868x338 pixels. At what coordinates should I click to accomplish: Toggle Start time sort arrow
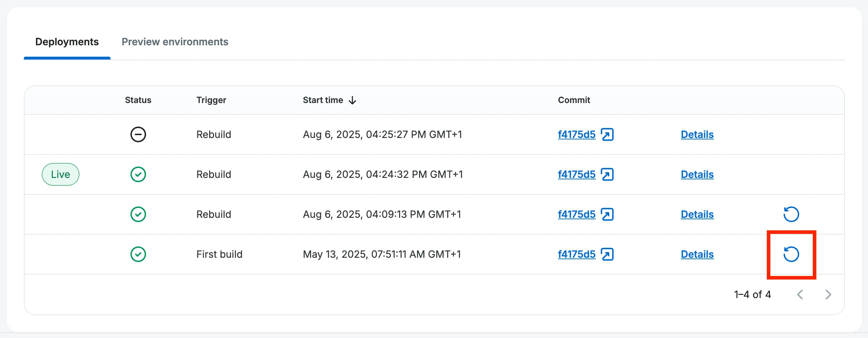(352, 100)
